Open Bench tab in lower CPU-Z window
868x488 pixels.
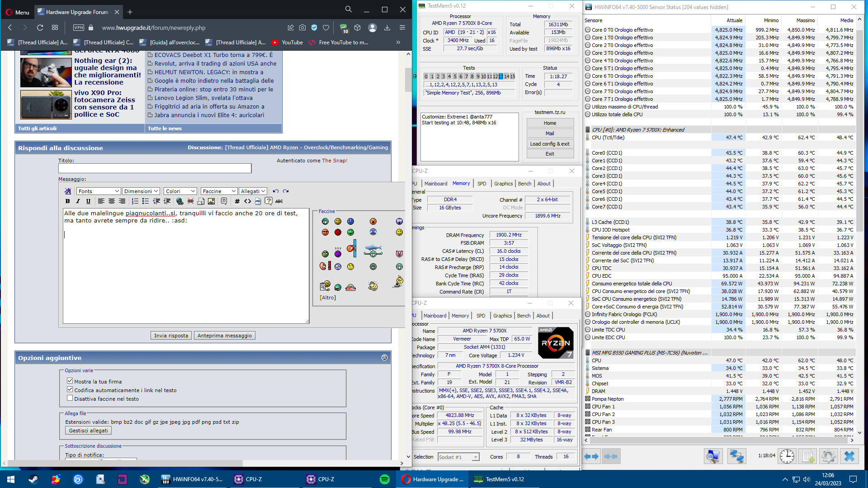(x=524, y=316)
